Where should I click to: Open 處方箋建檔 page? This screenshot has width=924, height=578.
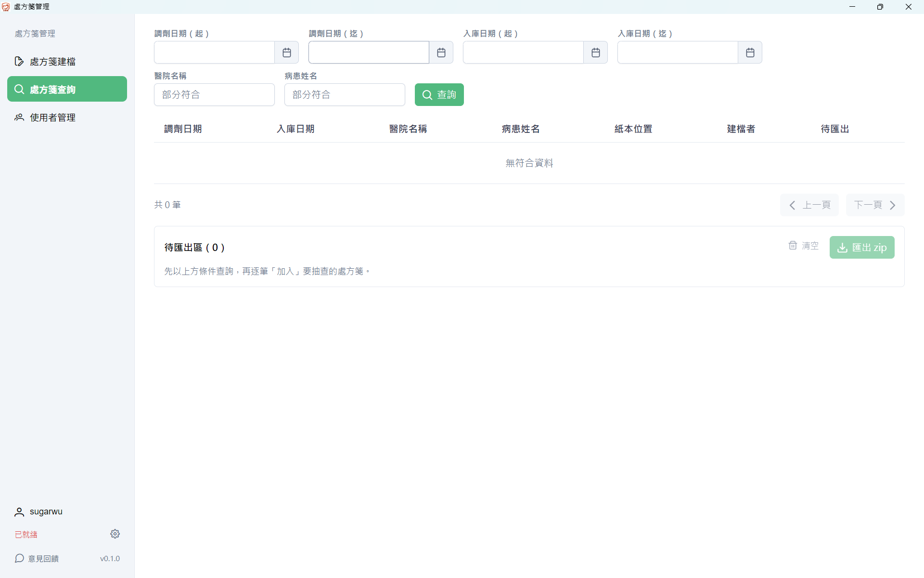tap(67, 61)
